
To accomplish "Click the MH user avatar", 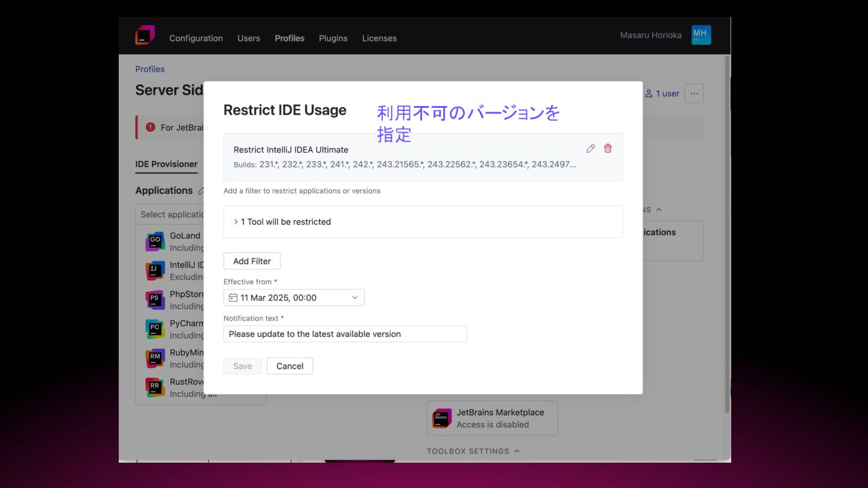I will [x=701, y=35].
